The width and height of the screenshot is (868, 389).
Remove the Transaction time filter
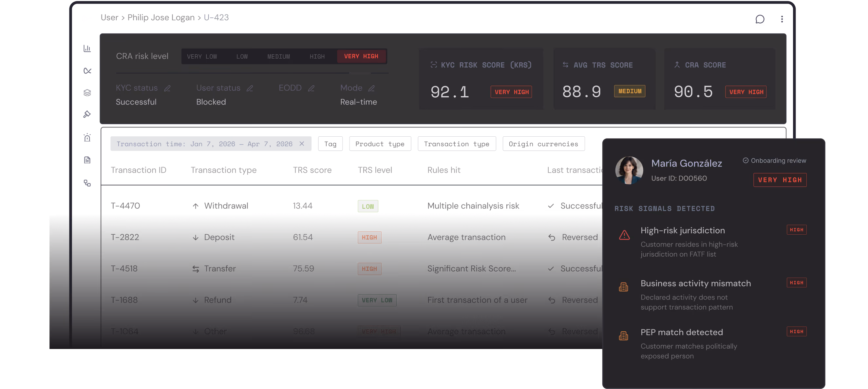(x=302, y=144)
